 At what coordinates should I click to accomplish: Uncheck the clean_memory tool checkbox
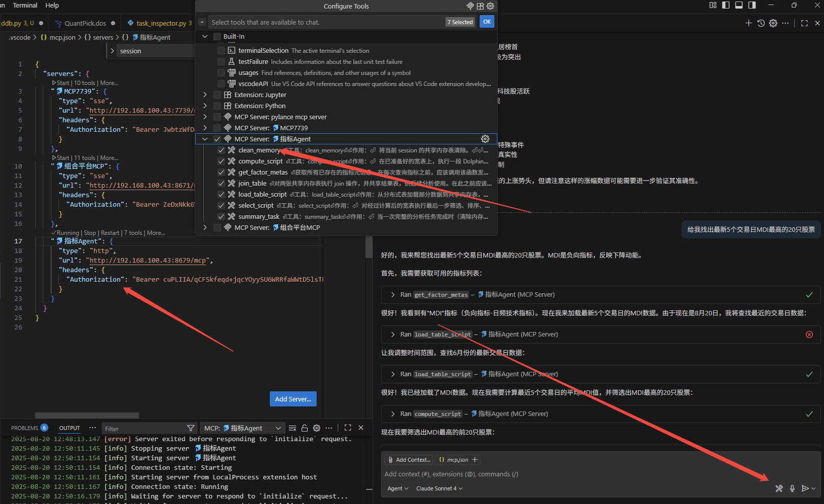pos(221,150)
